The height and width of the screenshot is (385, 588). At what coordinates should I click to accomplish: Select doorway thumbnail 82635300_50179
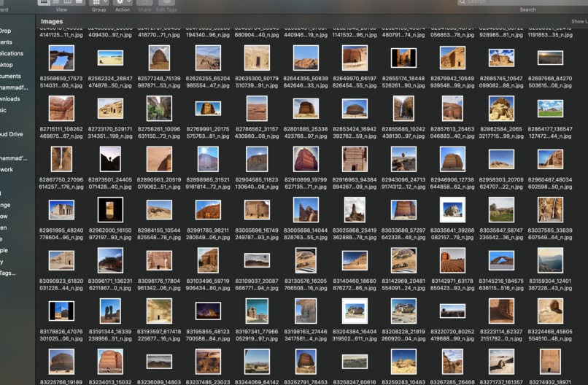257,58
